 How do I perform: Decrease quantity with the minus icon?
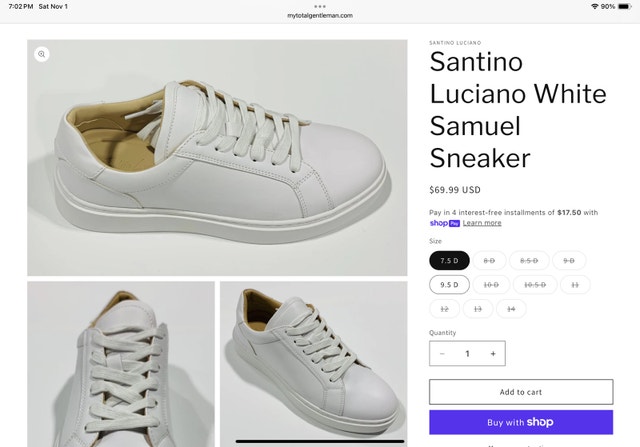click(x=442, y=354)
